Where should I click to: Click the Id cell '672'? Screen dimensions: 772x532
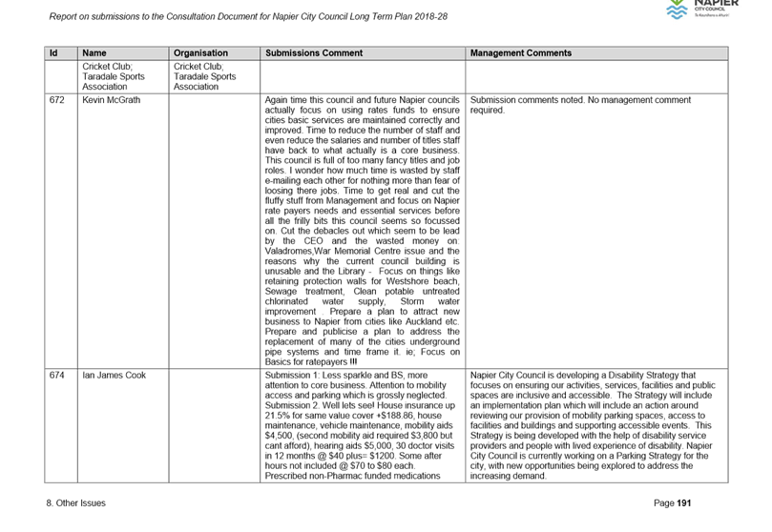pos(56,100)
